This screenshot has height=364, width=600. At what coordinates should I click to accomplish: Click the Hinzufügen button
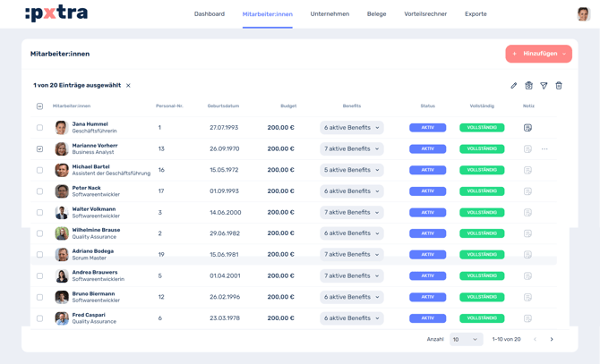coord(538,54)
